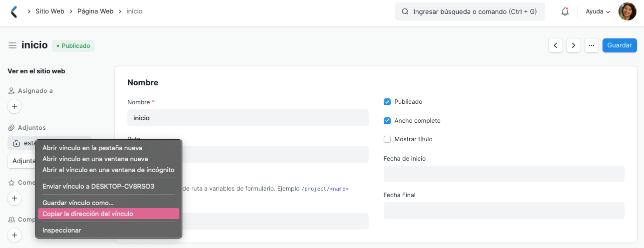Click the inicio page title
The image size is (644, 248).
point(34,45)
